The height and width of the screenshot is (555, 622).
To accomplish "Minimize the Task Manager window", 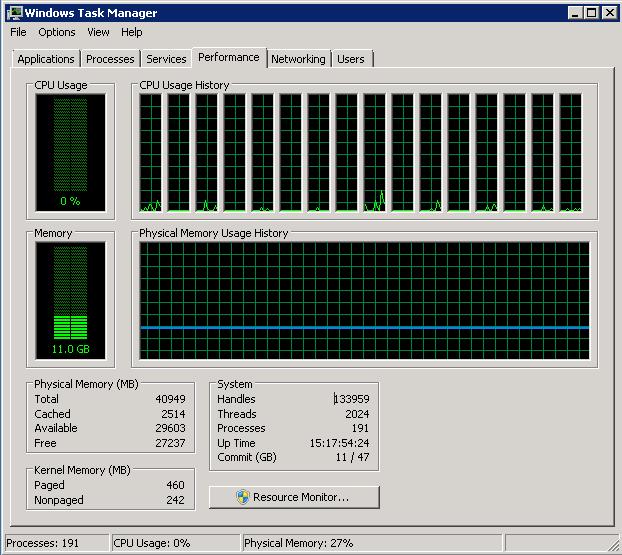I will tap(575, 13).
